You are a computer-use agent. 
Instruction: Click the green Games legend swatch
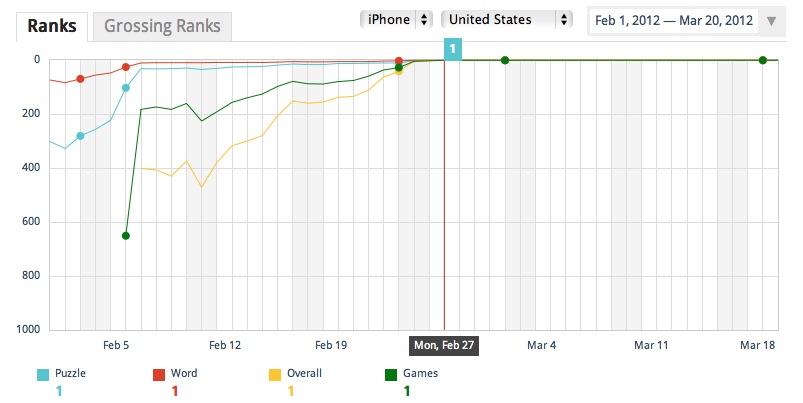[391, 375]
